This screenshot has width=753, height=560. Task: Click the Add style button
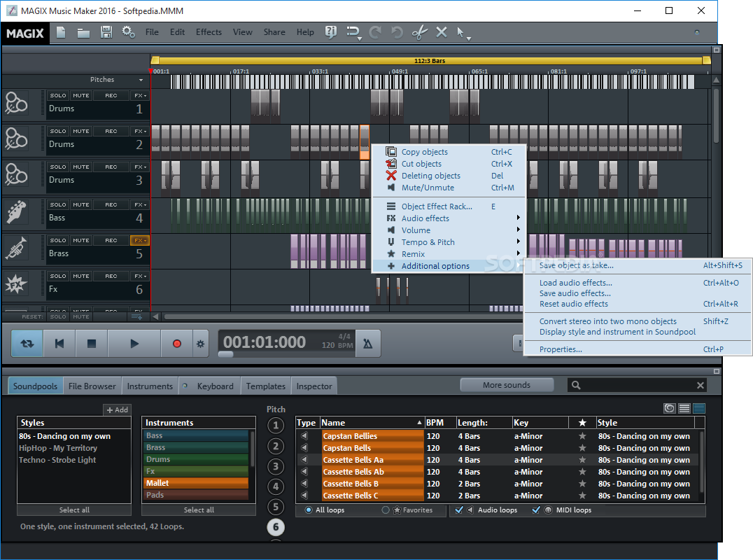117,409
